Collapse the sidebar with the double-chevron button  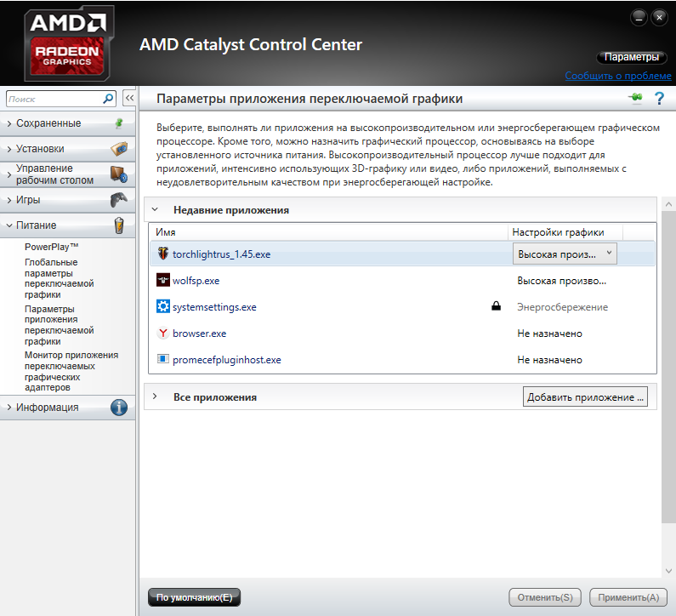[129, 99]
